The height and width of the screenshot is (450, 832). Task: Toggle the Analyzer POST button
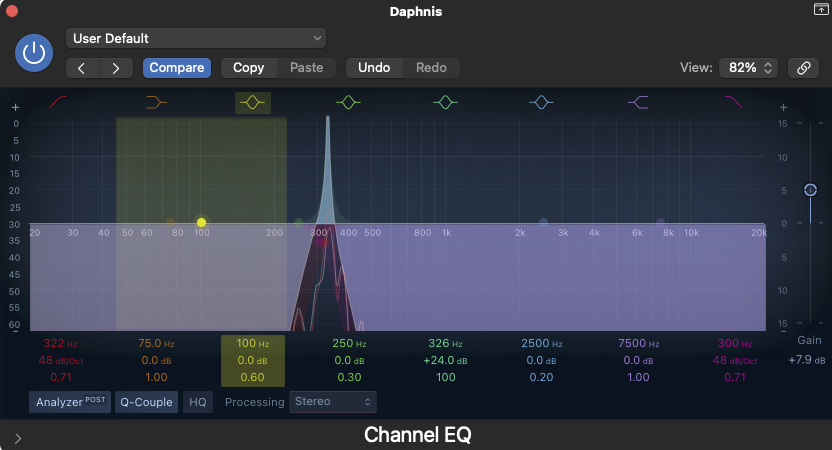click(69, 402)
